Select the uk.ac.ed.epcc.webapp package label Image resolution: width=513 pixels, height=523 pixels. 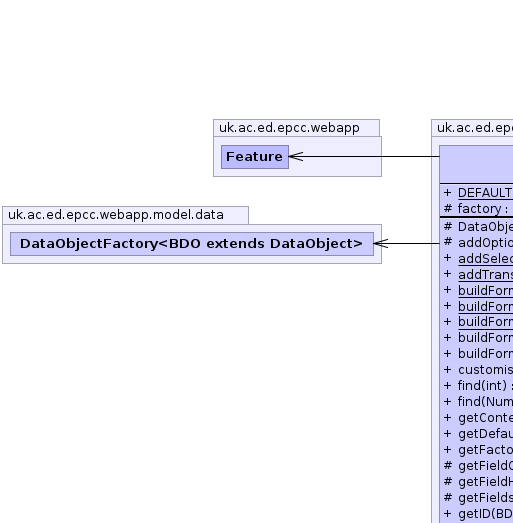click(289, 128)
